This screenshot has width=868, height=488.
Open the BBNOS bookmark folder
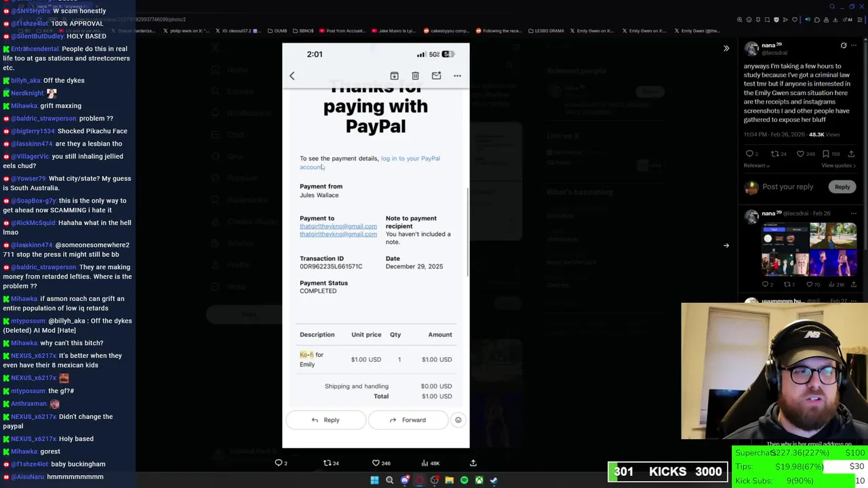[x=303, y=30]
